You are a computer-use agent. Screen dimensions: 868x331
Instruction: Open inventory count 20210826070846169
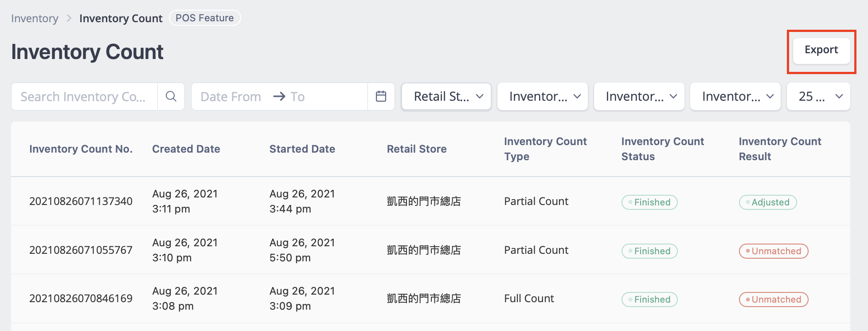(81, 299)
